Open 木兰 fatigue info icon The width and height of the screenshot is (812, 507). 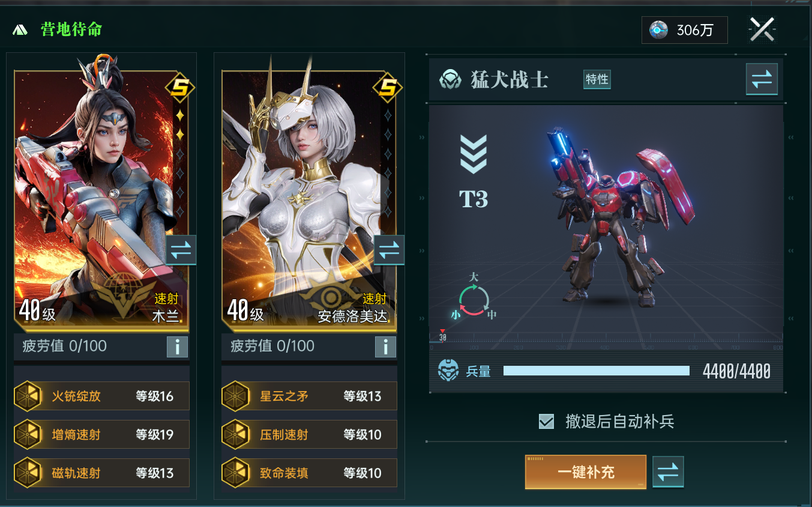click(x=177, y=347)
